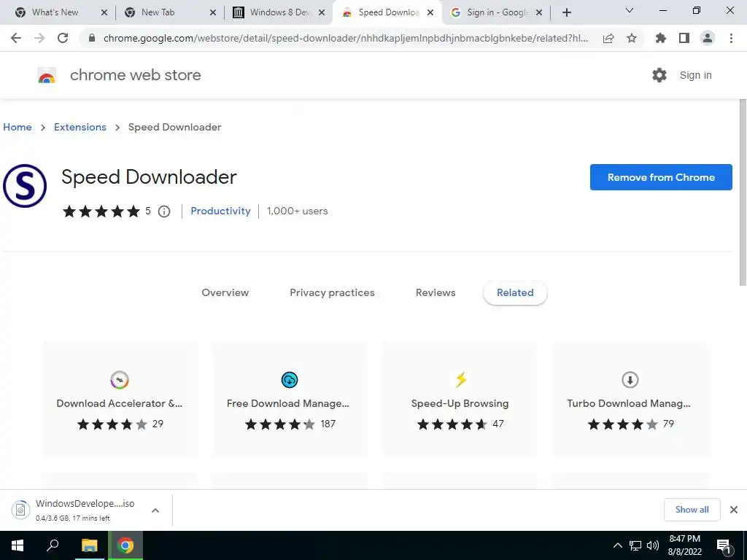
Task: Click the 1,000+ users text
Action: pos(298,211)
